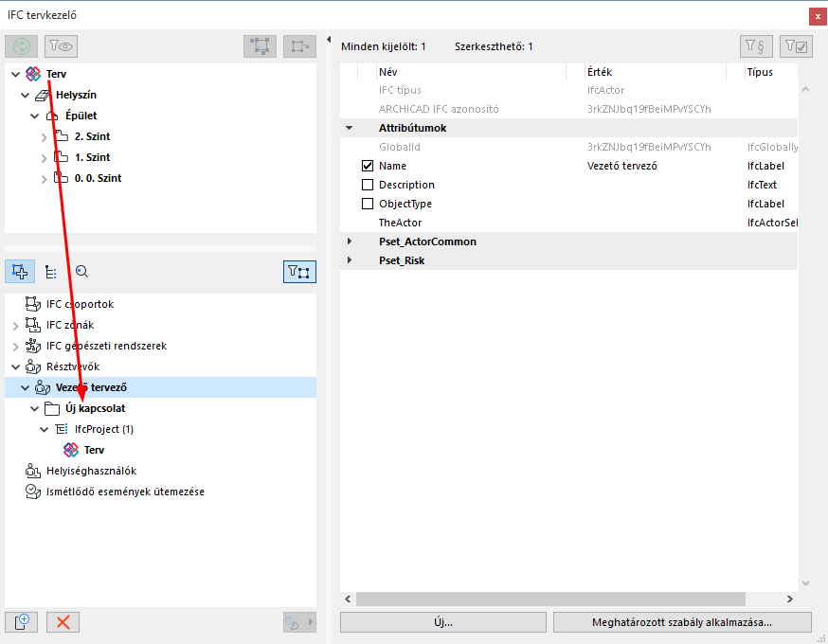This screenshot has width=828, height=644.
Task: Click the IFC gépészeti rendszerek icon
Action: [33, 346]
